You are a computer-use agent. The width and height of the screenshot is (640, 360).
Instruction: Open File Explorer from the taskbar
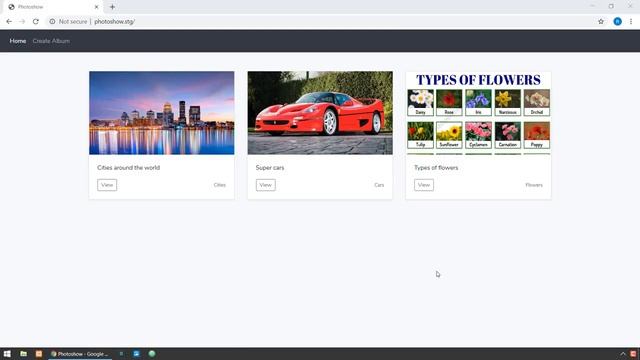[23, 354]
